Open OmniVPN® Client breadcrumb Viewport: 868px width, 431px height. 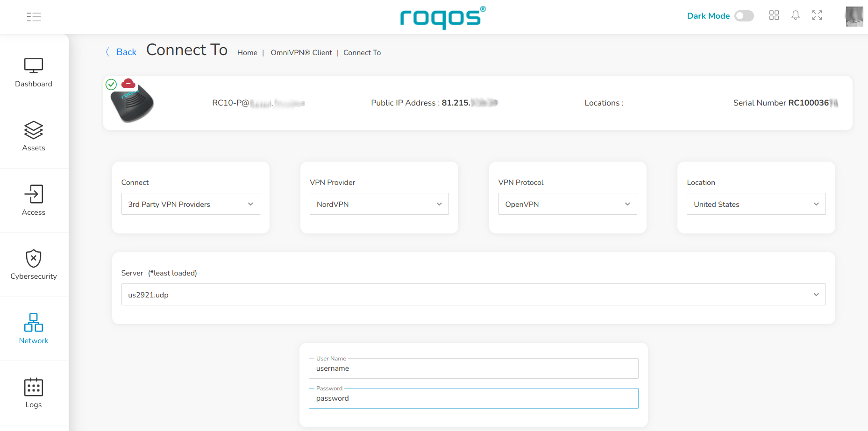301,53
